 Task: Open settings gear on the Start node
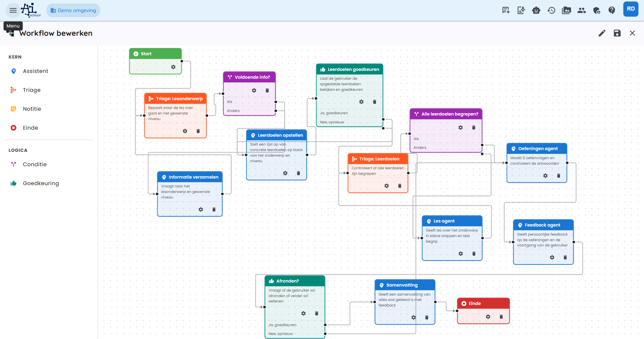click(173, 67)
